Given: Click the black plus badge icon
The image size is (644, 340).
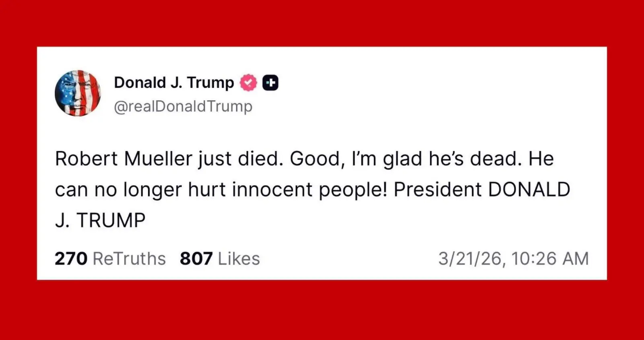Looking at the screenshot, I should tap(270, 82).
